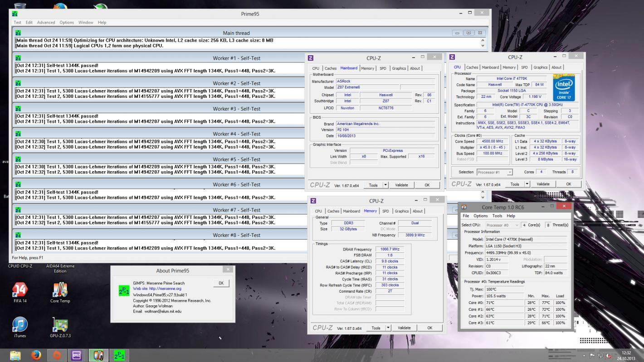The height and width of the screenshot is (362, 644).
Task: Switch to Caches tab in CPU-Z Mainboard window
Action: (331, 68)
